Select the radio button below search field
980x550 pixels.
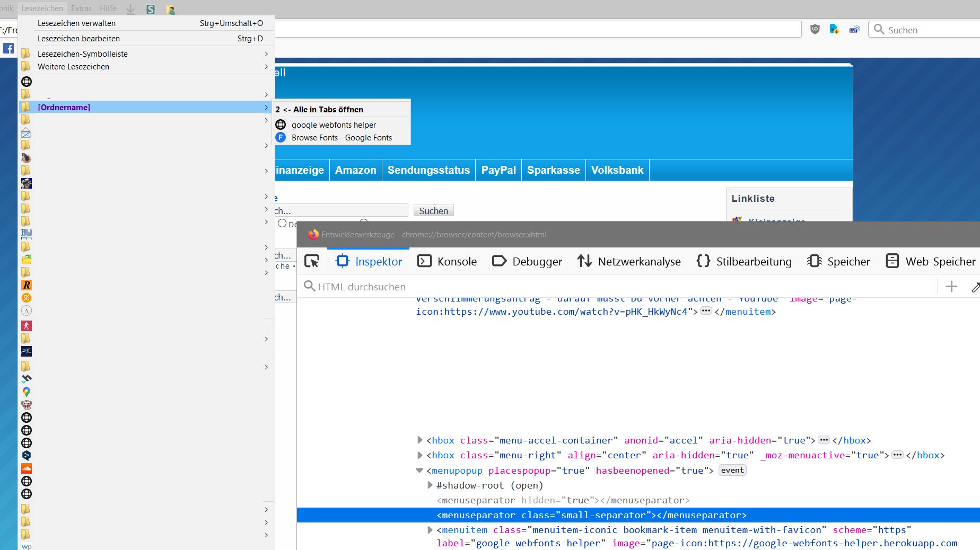[x=282, y=224]
